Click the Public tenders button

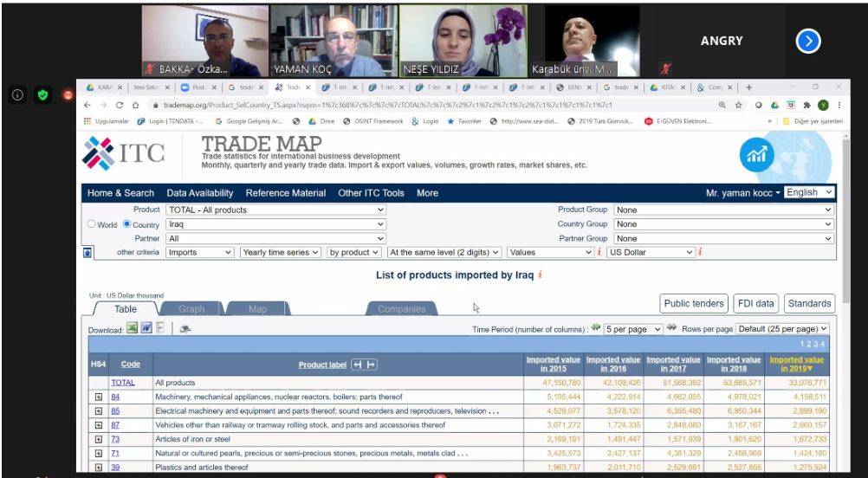click(x=694, y=303)
